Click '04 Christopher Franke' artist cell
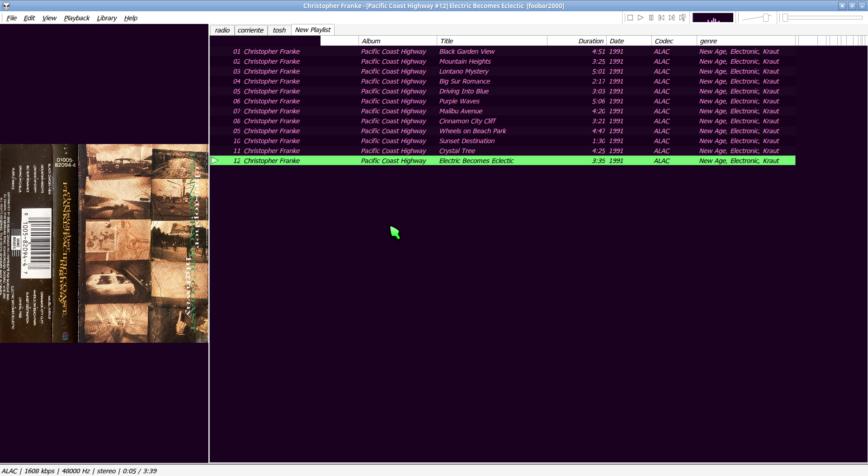Screen dimensions: 868x476 [266, 81]
